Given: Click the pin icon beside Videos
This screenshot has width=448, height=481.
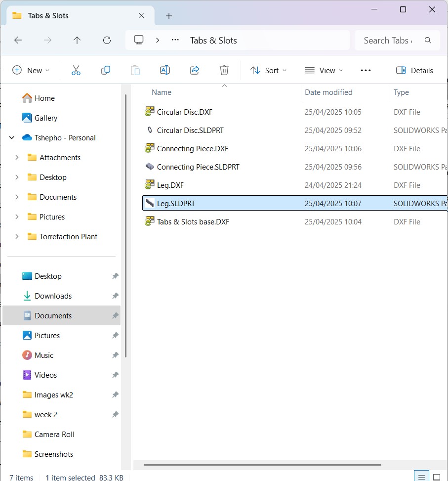Looking at the screenshot, I should 115,375.
